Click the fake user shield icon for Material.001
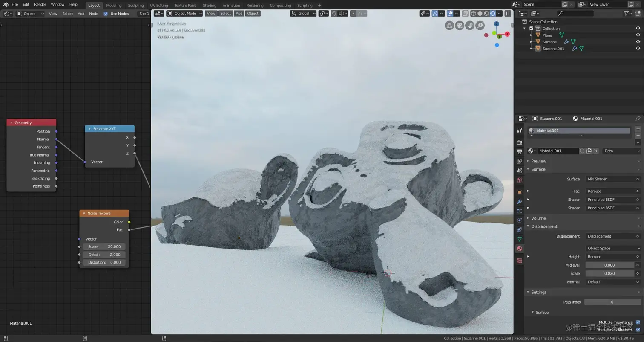Viewport: 644px width, 342px height. 582,151
